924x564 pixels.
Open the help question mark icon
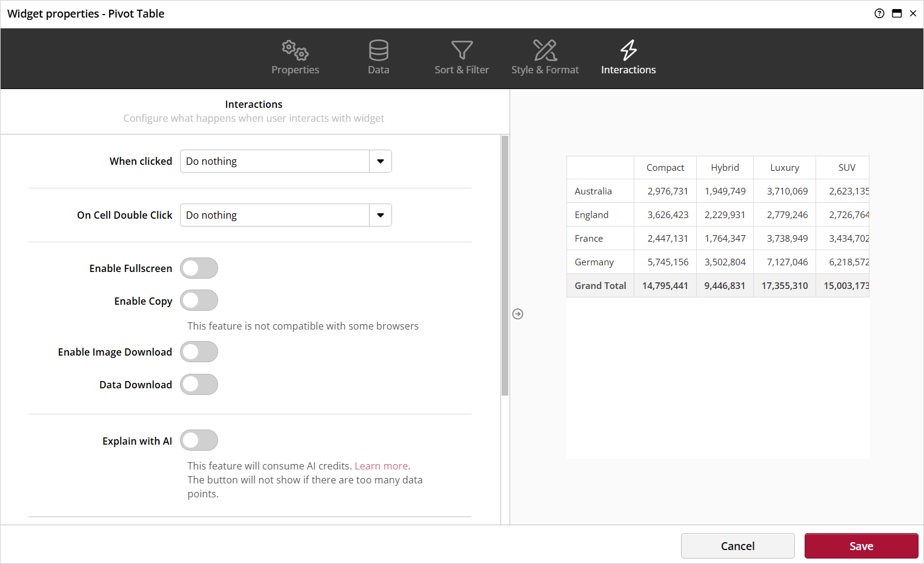(x=879, y=13)
